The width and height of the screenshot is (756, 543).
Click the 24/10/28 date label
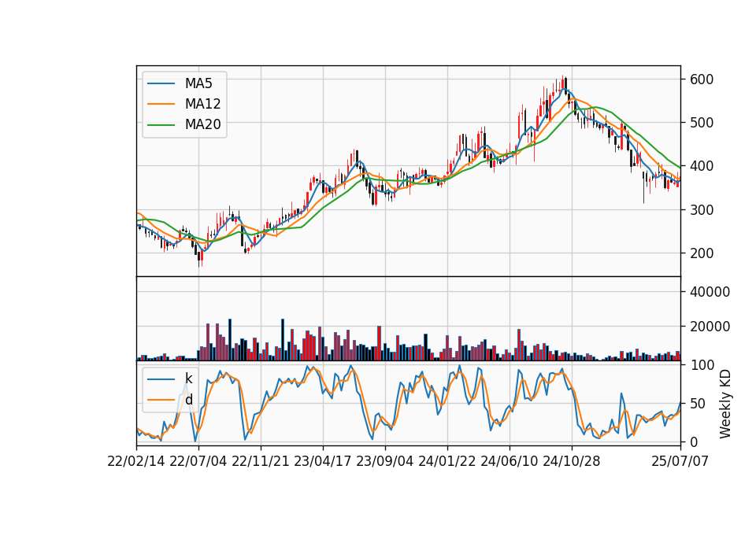point(572,461)
